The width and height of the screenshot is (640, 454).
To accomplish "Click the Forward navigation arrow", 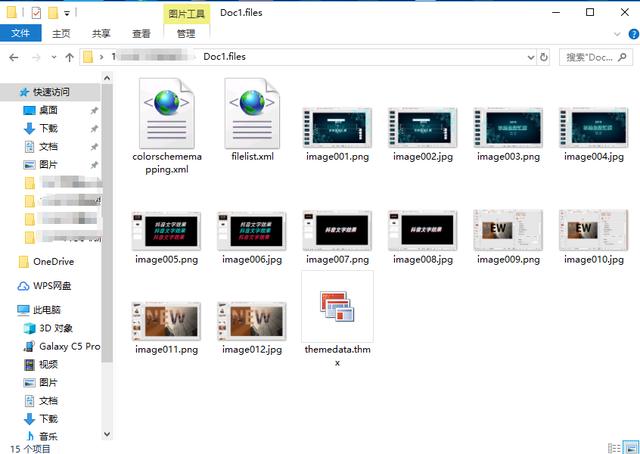I will [x=36, y=58].
